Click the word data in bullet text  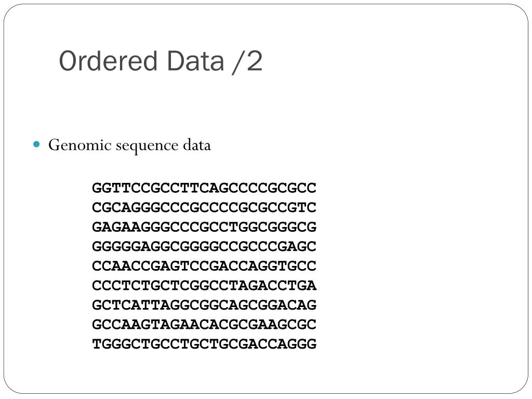(197, 145)
